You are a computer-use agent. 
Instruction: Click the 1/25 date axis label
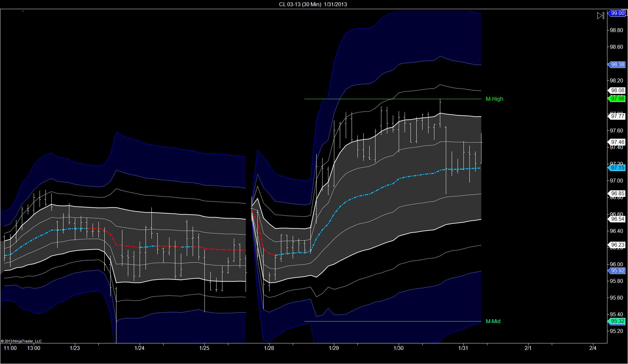[x=204, y=348]
